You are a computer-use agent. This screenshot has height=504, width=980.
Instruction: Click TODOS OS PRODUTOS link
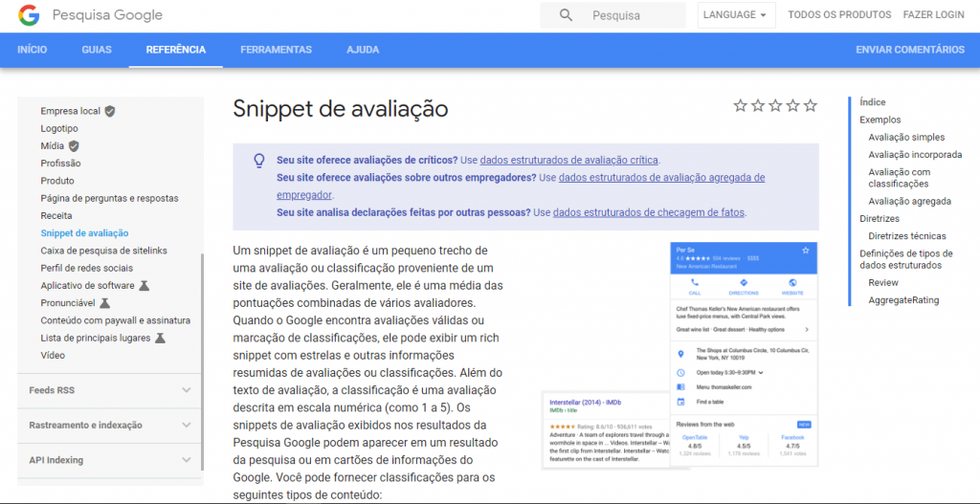click(839, 15)
